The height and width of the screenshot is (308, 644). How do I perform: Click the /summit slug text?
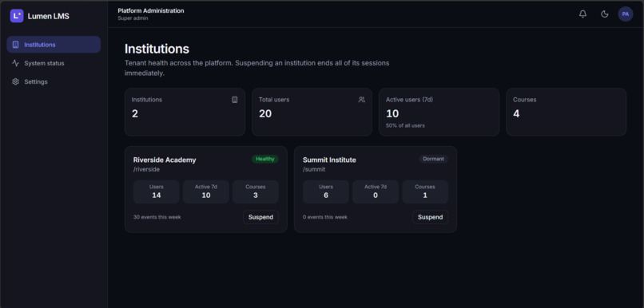(x=314, y=169)
